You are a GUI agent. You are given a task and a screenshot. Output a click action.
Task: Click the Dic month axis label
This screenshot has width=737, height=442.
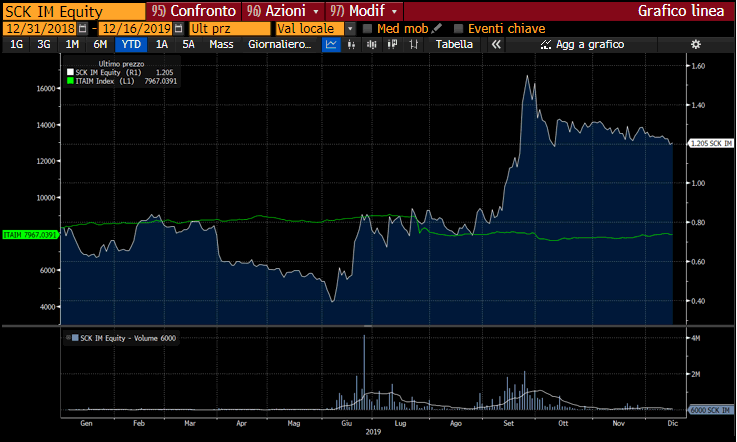[673, 423]
